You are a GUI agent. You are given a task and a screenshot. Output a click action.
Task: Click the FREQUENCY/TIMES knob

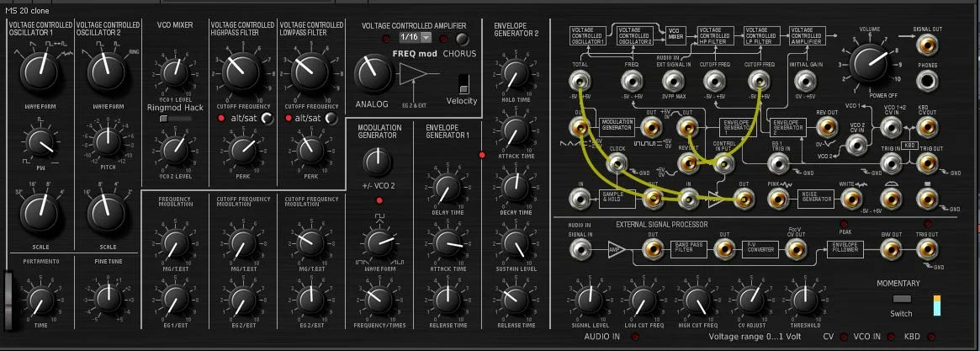379,300
